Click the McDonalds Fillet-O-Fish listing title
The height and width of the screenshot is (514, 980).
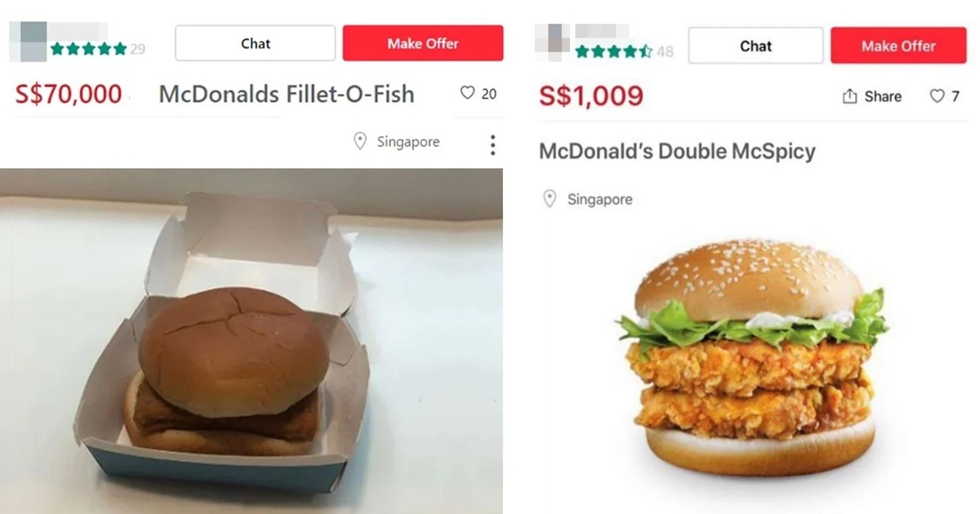287,94
